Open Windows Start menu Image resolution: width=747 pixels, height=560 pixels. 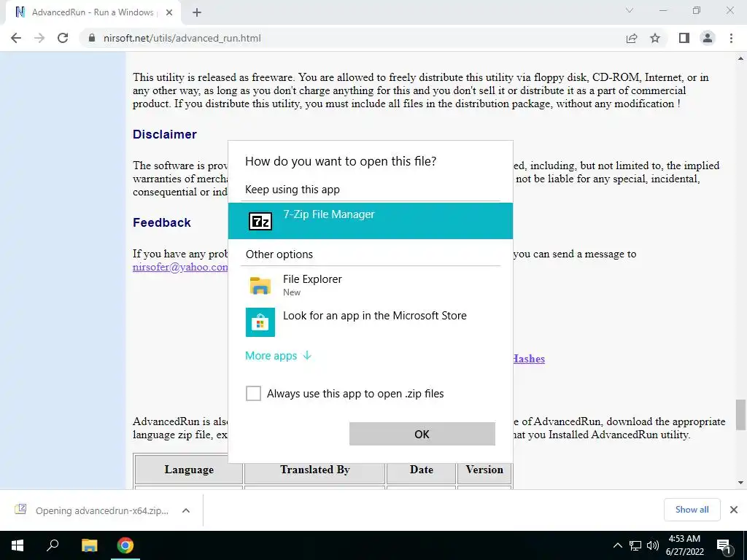[x=18, y=545]
